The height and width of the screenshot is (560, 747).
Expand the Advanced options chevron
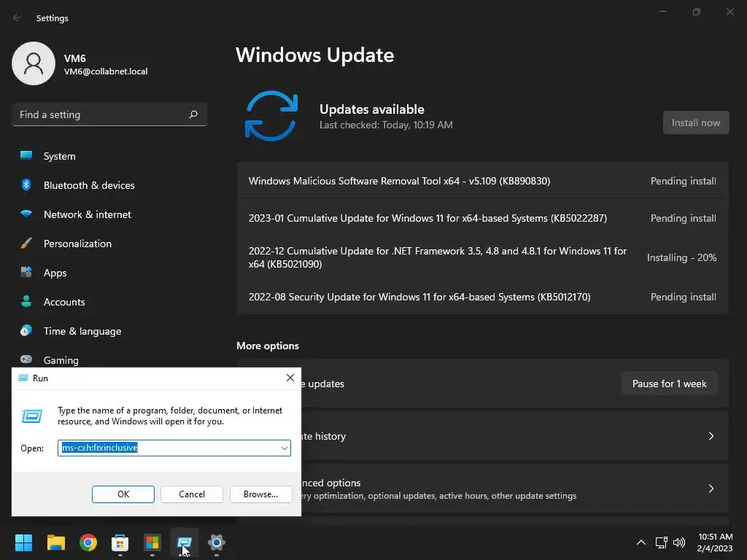pyautogui.click(x=711, y=488)
